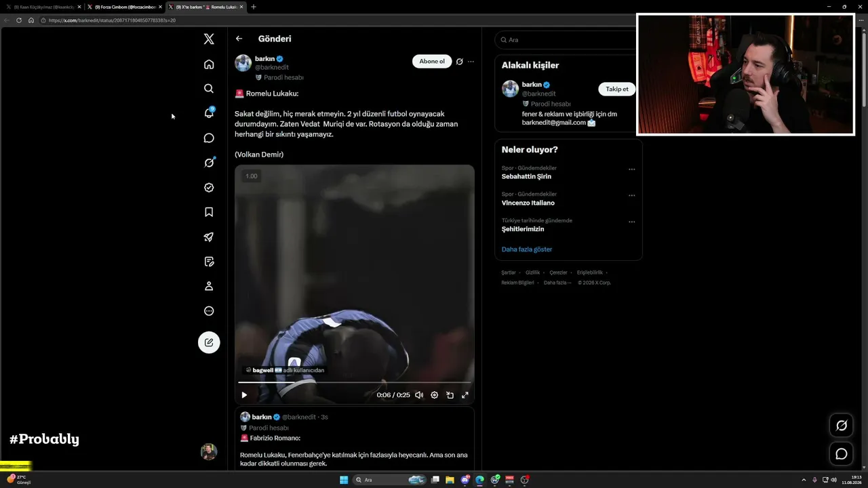Open the Erişilebilirlik footer link
The height and width of the screenshot is (488, 868).
click(x=589, y=272)
